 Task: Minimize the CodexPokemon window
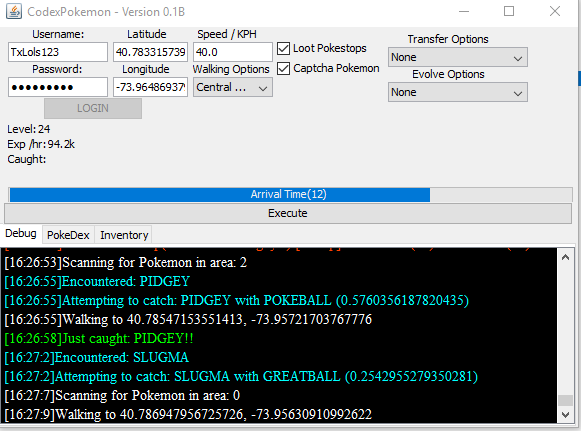click(464, 11)
